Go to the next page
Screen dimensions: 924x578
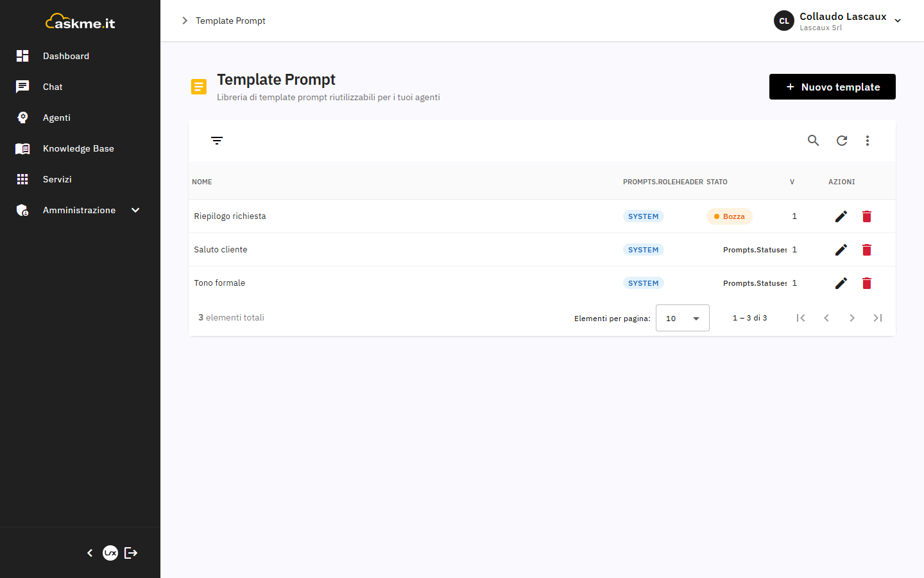click(x=852, y=318)
